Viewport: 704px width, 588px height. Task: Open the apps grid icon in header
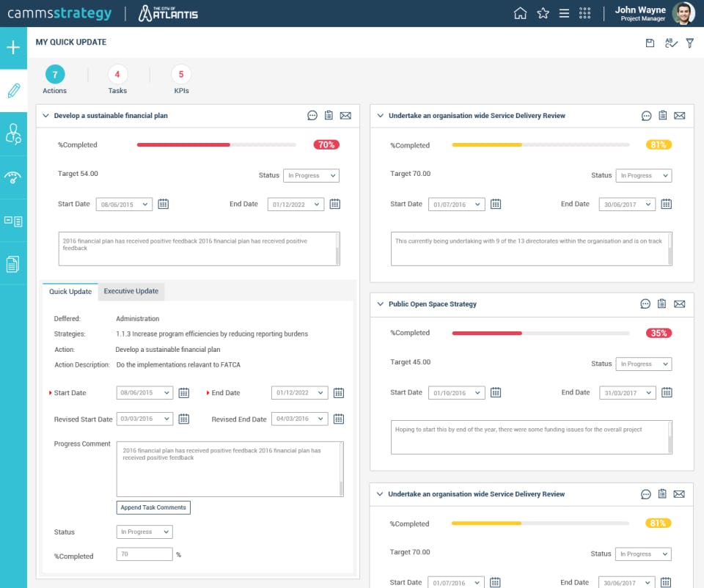pos(584,13)
